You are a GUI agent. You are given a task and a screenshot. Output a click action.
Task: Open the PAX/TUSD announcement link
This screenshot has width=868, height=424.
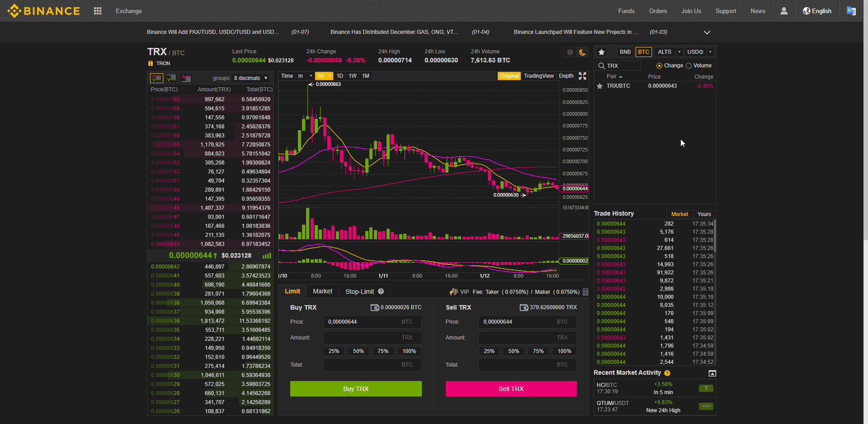coord(213,32)
